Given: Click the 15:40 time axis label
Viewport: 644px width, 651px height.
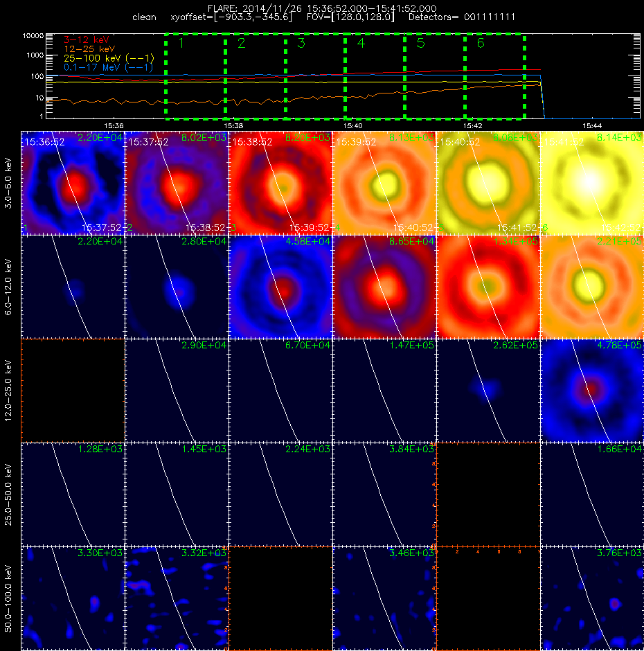Looking at the screenshot, I should click(353, 125).
